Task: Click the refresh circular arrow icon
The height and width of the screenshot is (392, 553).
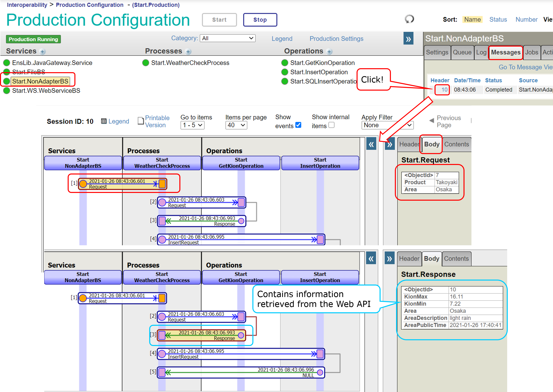Action: 409,19
